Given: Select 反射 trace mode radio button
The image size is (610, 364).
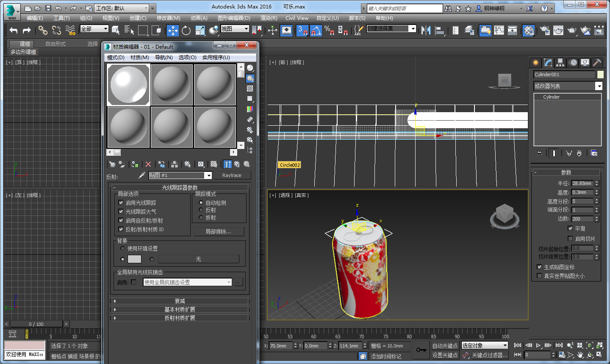Looking at the screenshot, I should [x=201, y=210].
